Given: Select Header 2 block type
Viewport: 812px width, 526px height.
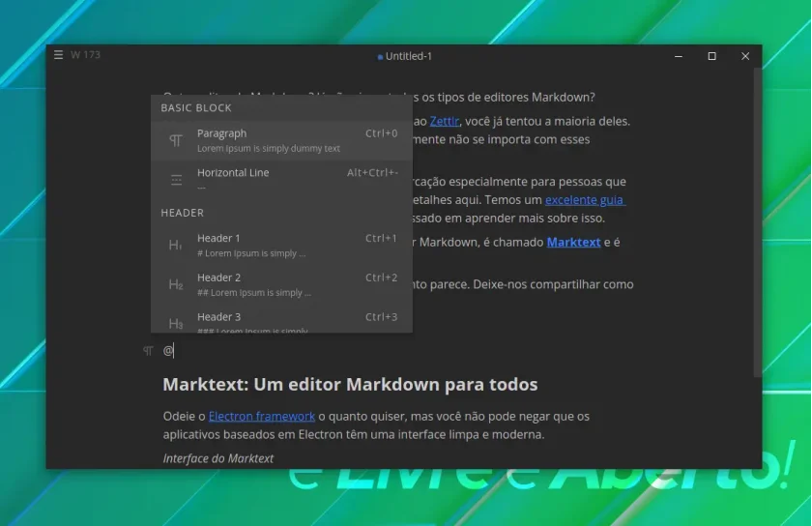Looking at the screenshot, I should (x=281, y=284).
